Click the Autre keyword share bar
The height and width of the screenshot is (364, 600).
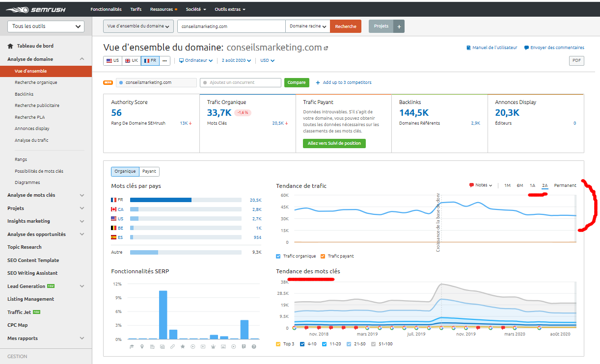[186, 252]
